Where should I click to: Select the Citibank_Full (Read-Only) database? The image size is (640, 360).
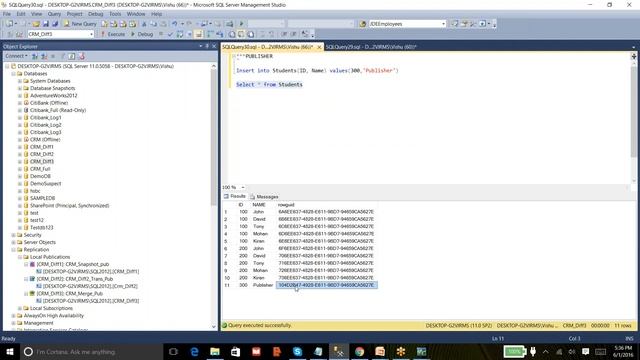58,110
